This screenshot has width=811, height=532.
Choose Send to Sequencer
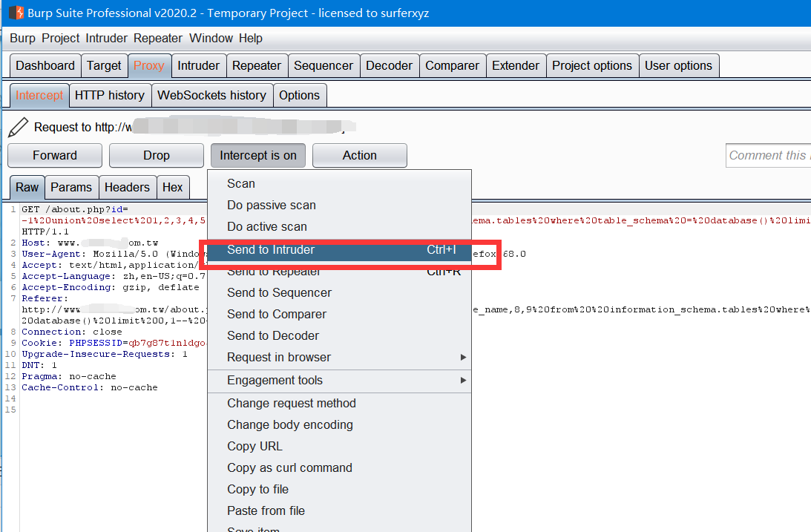coord(339,292)
